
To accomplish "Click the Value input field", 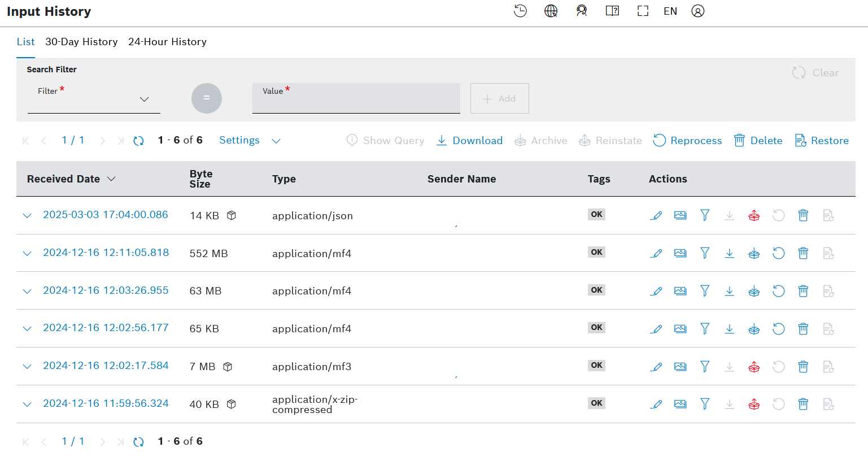I will (x=356, y=101).
